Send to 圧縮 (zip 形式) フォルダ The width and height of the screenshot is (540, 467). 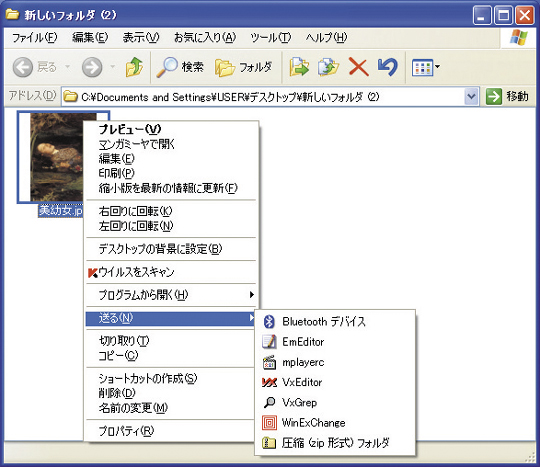pyautogui.click(x=335, y=443)
